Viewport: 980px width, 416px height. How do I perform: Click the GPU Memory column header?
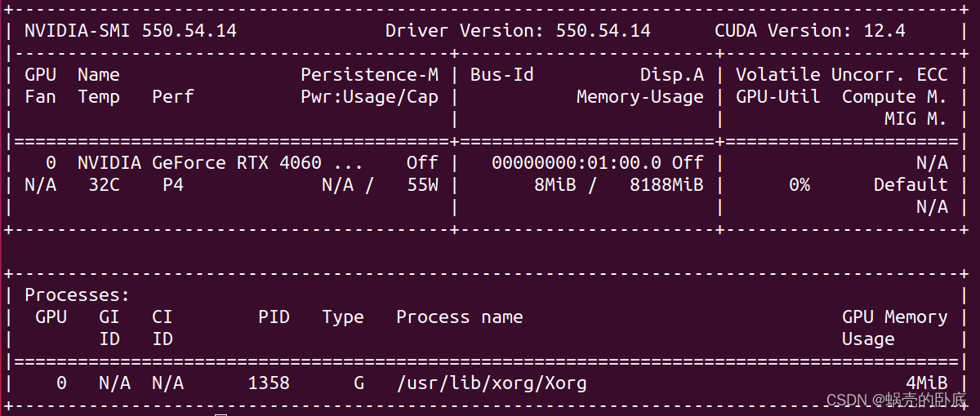[895, 317]
